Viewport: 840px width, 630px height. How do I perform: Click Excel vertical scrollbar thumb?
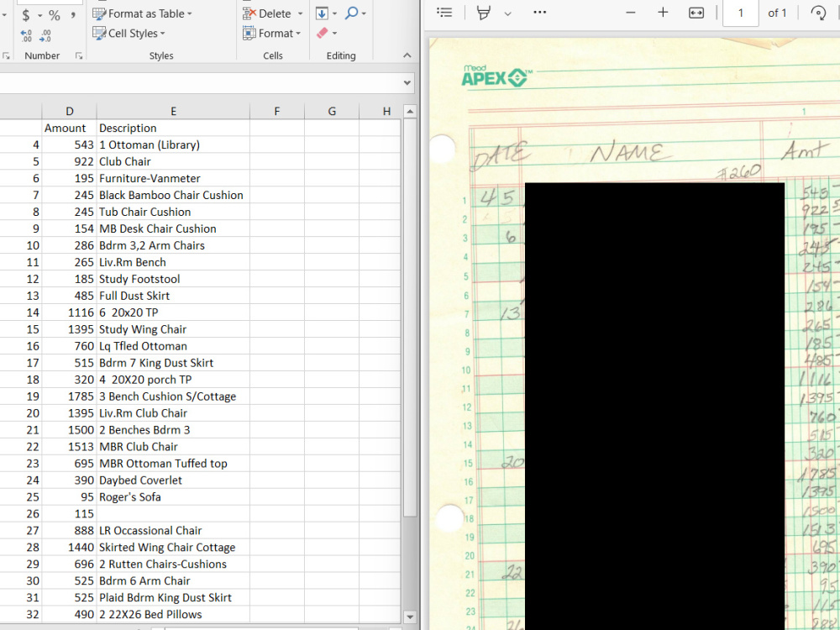[410, 318]
